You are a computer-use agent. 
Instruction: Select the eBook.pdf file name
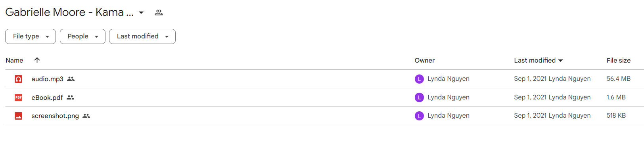click(x=47, y=97)
